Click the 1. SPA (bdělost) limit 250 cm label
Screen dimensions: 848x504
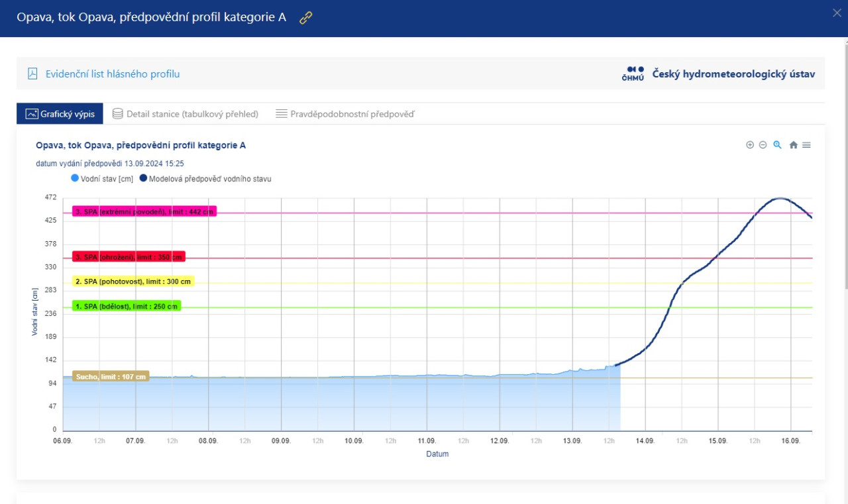127,307
